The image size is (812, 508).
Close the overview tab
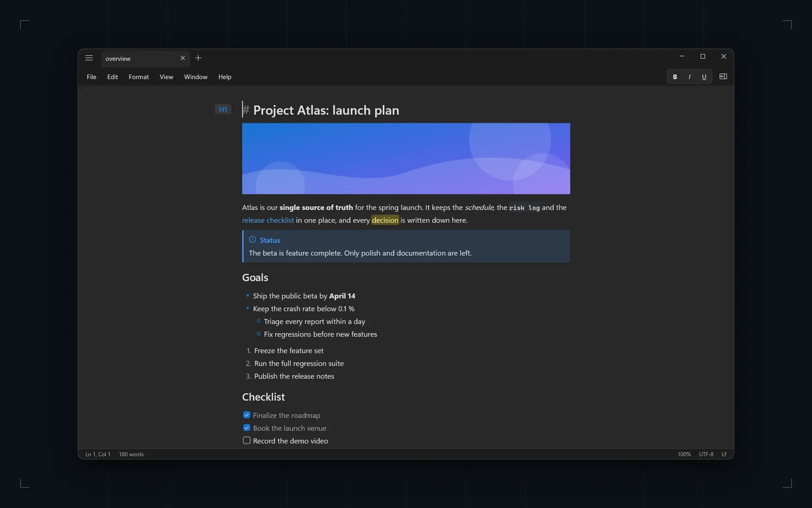point(183,58)
